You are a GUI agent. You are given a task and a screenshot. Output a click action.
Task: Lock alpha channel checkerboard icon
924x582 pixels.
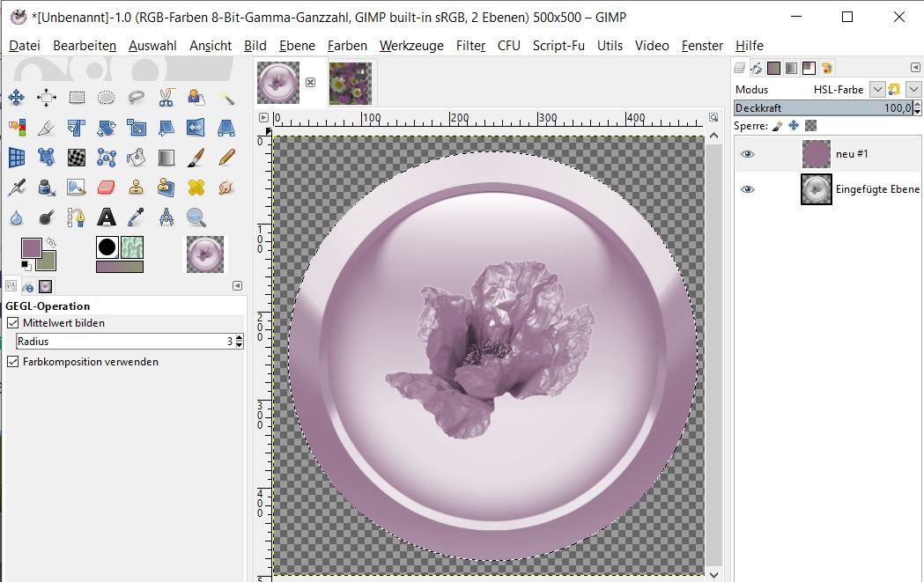(810, 126)
